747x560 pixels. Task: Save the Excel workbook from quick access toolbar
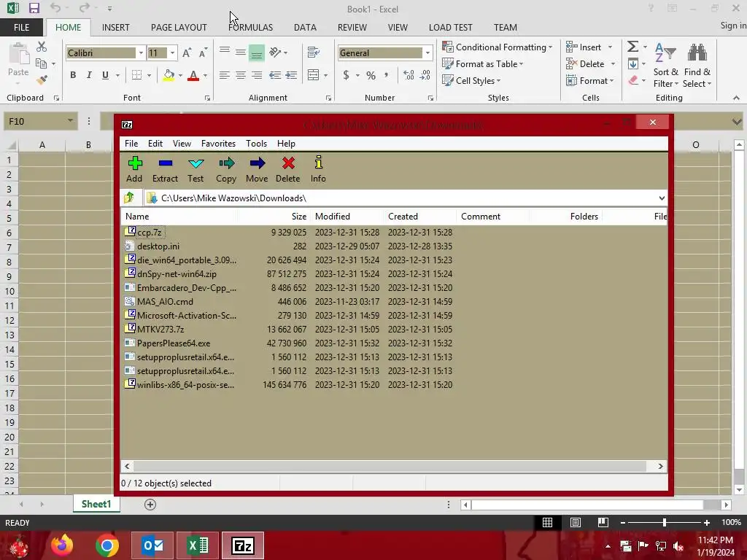(34, 9)
